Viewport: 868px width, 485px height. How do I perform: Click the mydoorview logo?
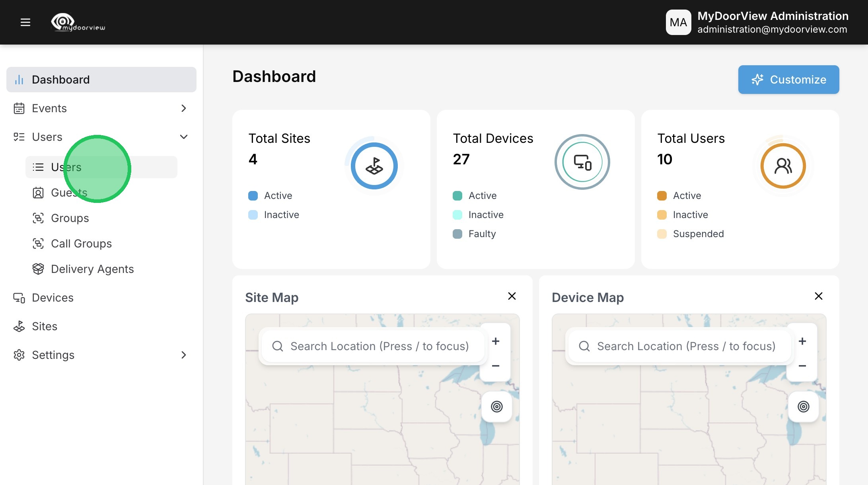click(78, 22)
